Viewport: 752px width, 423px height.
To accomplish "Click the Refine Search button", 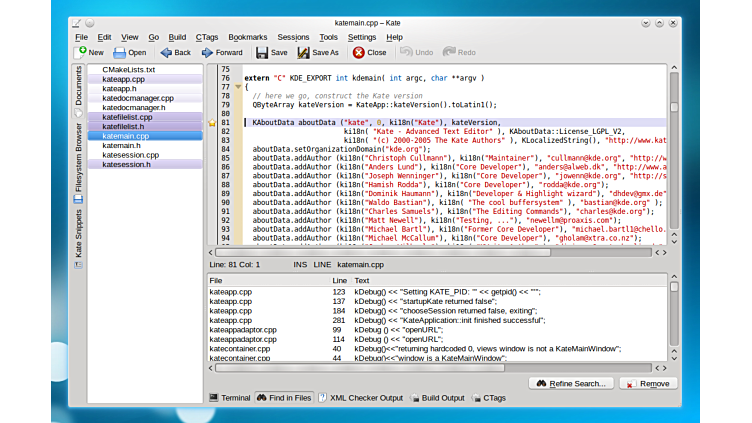I will (x=569, y=383).
